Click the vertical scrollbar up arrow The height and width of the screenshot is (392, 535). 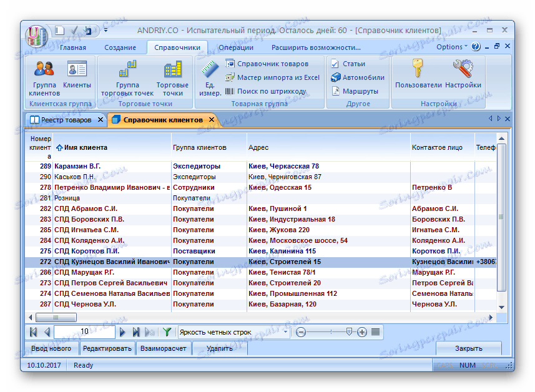(x=501, y=139)
